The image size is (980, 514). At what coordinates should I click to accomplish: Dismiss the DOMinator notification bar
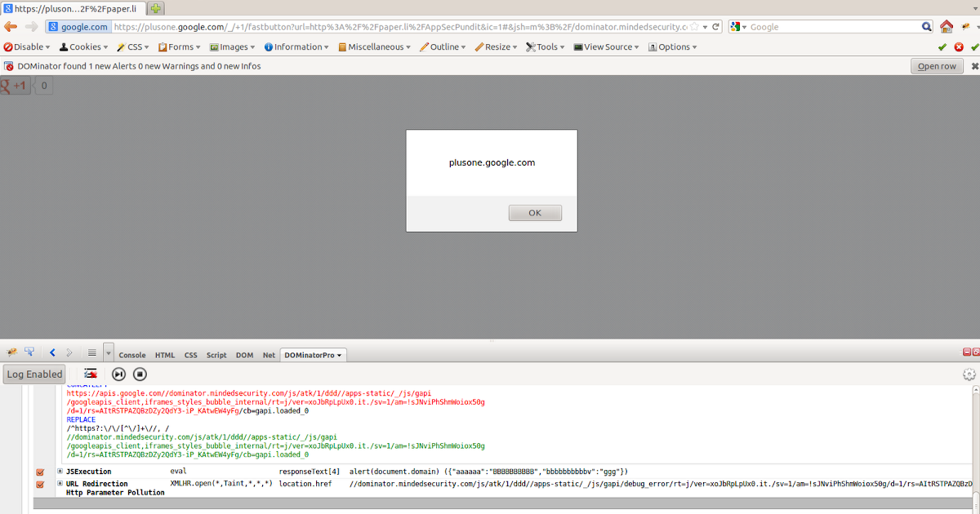point(974,66)
